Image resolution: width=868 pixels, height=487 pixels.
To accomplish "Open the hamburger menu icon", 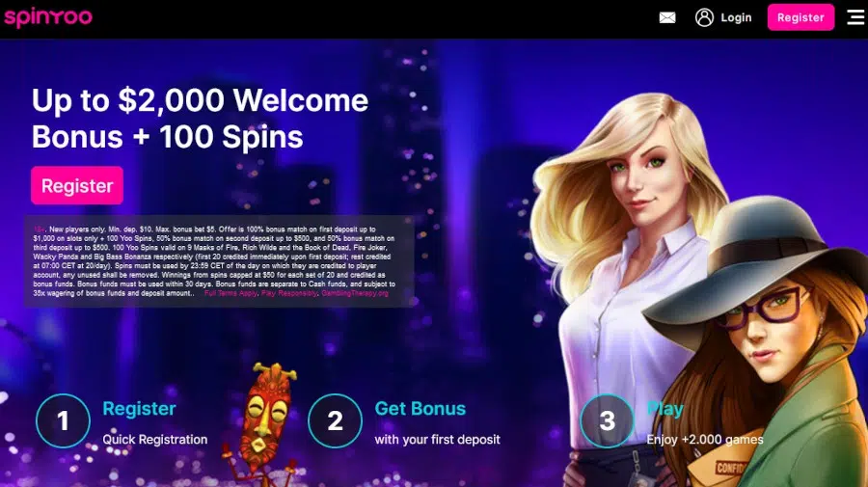I will (855, 17).
